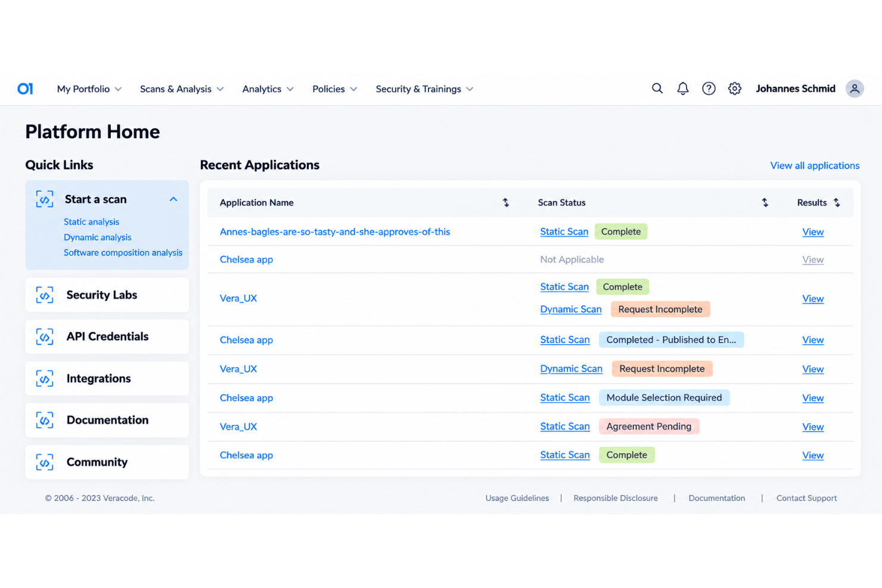The image size is (882, 588).
Task: Open the notifications bell icon
Action: [x=682, y=89]
